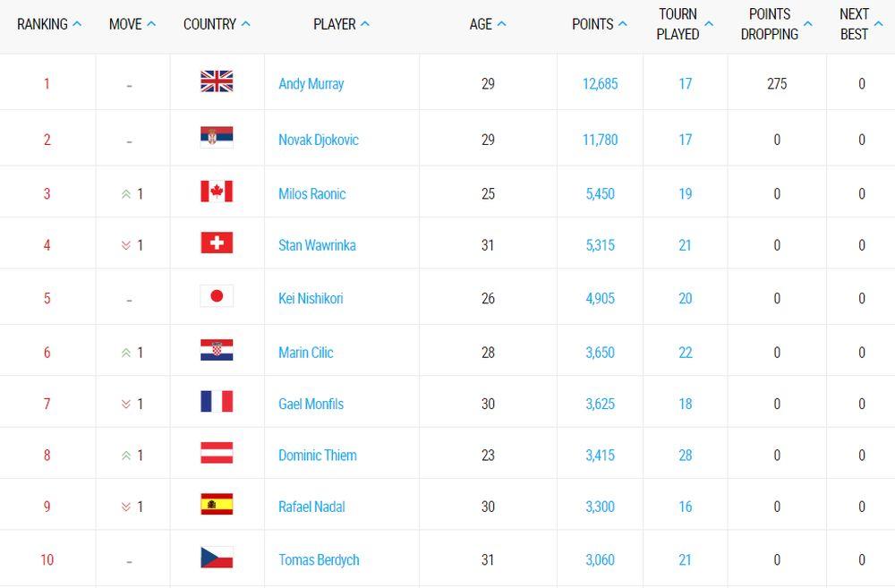Viewport: 895px width, 588px height.
Task: View Milos Raonic's 5,450 points breakdown
Action: 600,194
